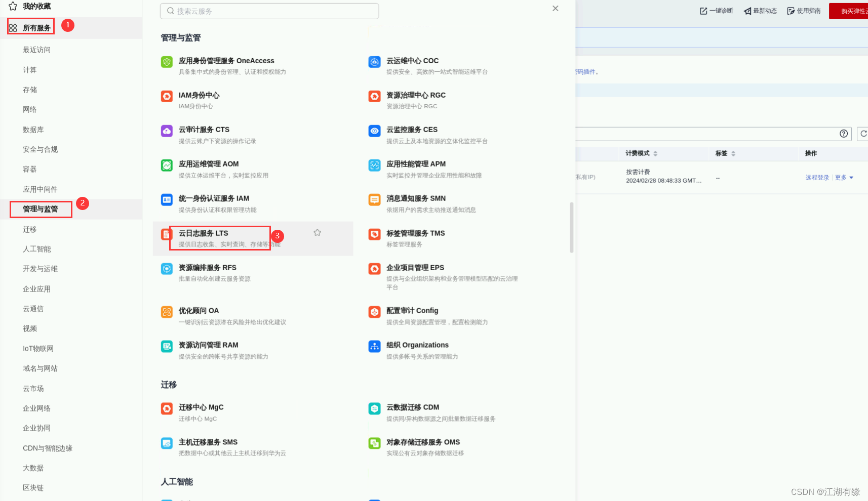Click the 云审计服务 CTS icon
Screen dimensions: 868x501
click(x=167, y=131)
